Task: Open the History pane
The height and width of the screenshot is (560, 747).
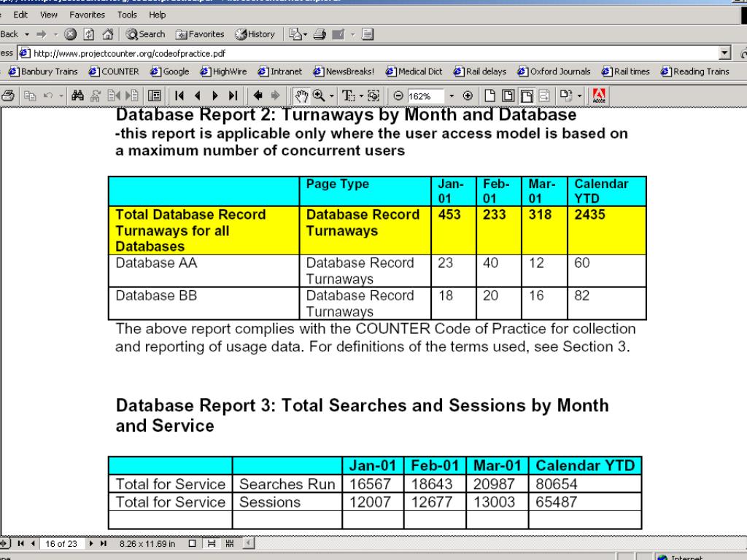Action: point(255,34)
